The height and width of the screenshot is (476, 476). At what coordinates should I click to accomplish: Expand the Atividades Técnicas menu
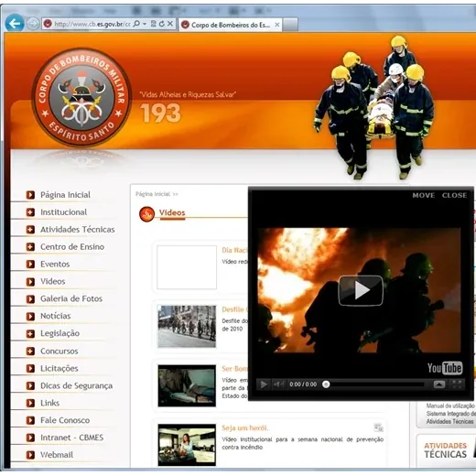pos(78,229)
